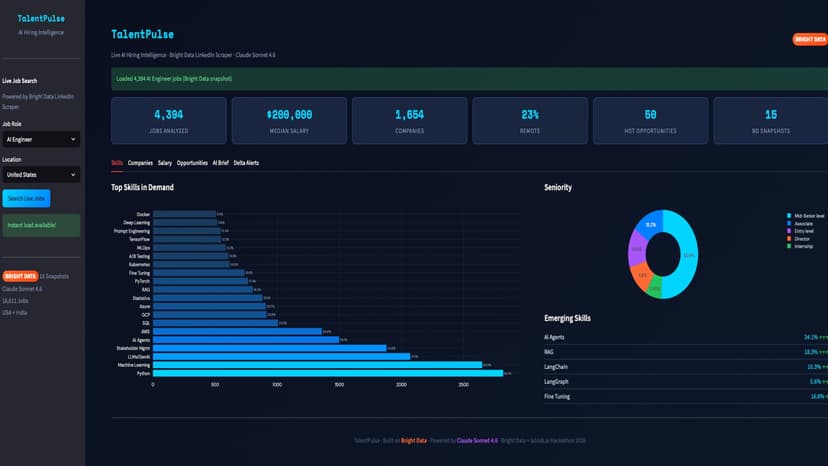Click the AWS bar in the skills chart
Viewport: 828px width, 466px height.
(238, 332)
